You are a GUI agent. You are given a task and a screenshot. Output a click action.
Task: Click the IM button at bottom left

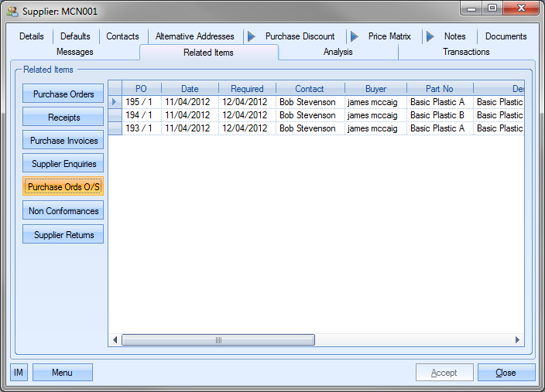(19, 373)
